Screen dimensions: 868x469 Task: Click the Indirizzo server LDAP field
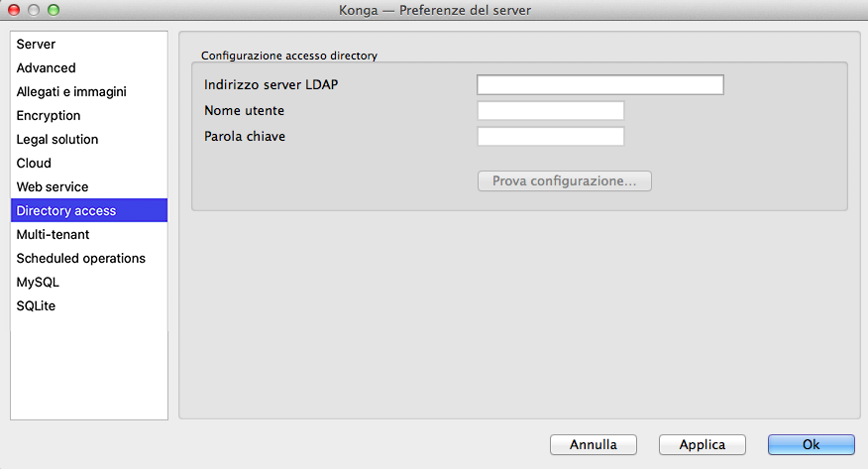click(599, 84)
